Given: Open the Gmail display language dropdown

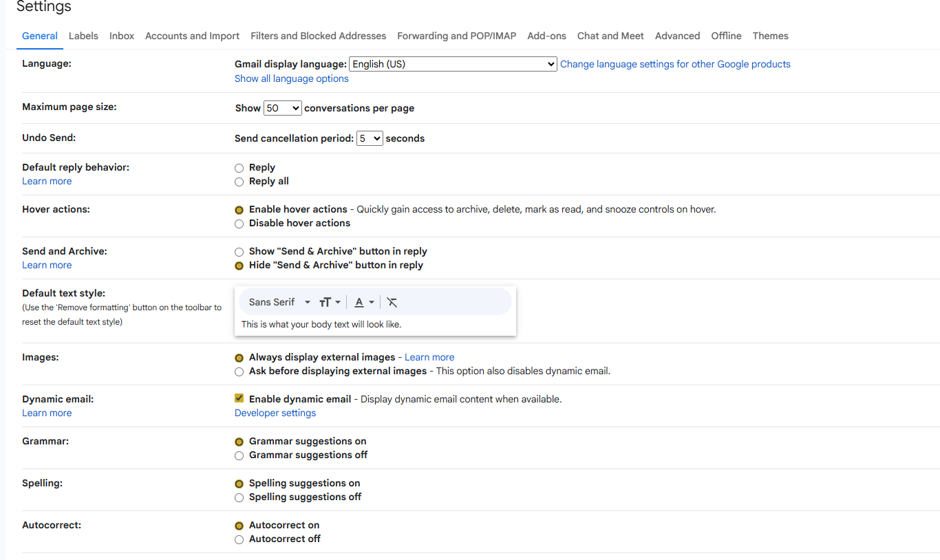Looking at the screenshot, I should point(452,63).
